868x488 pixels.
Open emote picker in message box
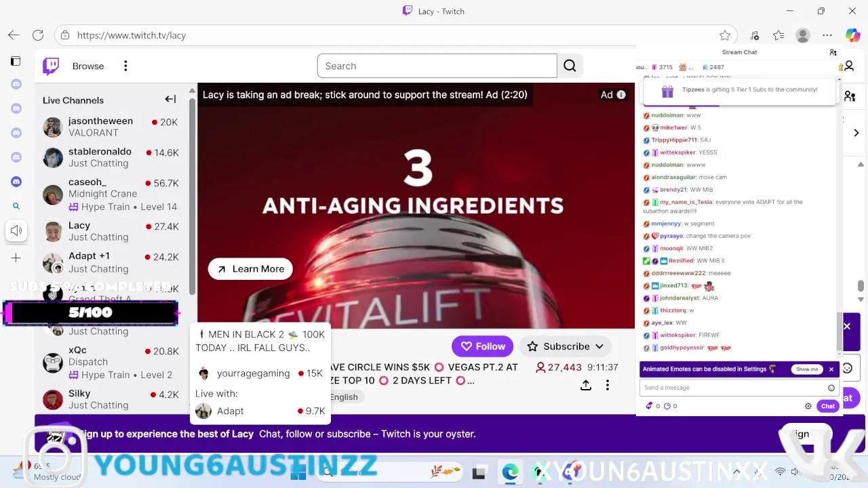point(831,388)
